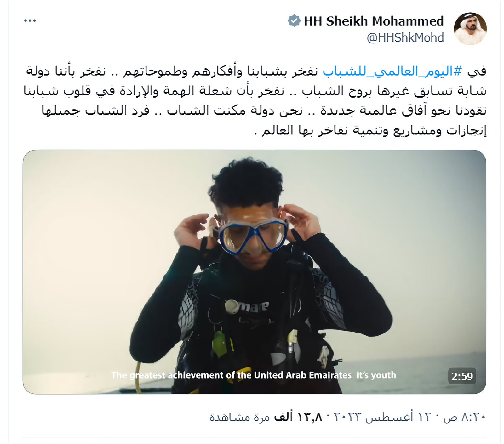Click the English subtitle text on video
Screen dimensions: 504x444
click(253, 375)
